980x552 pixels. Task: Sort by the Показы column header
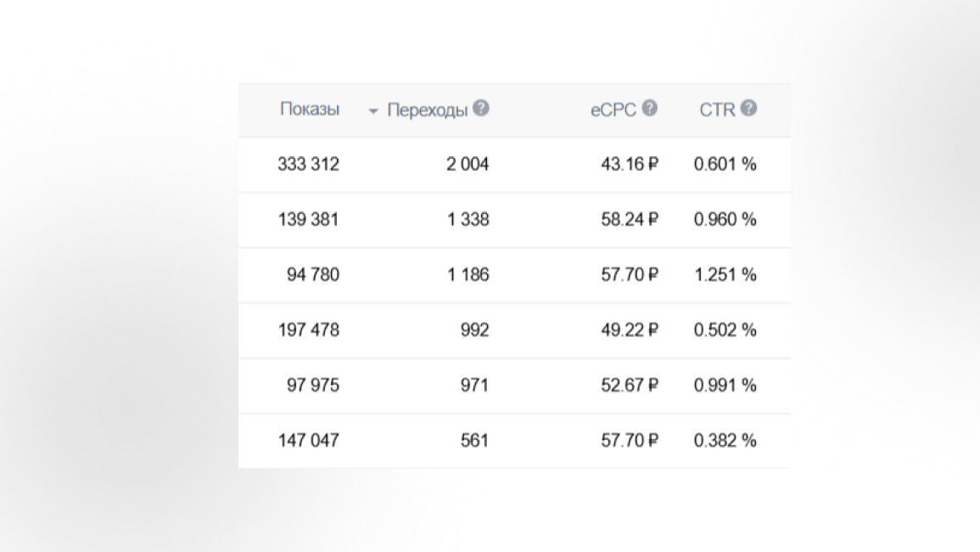point(310,110)
